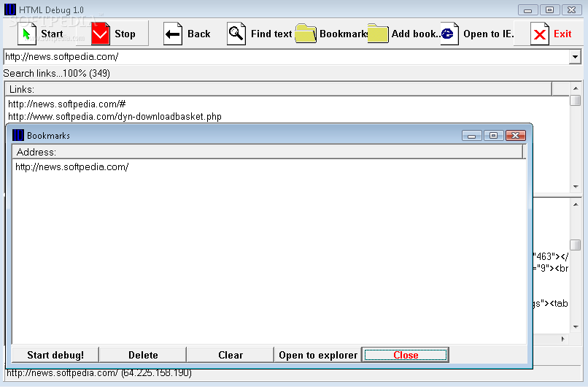The image size is (588, 387).
Task: Click Open to IE toolbar button
Action: (476, 34)
